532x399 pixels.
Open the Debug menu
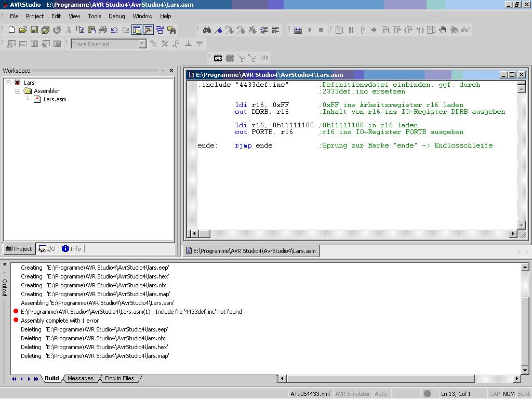click(x=117, y=16)
